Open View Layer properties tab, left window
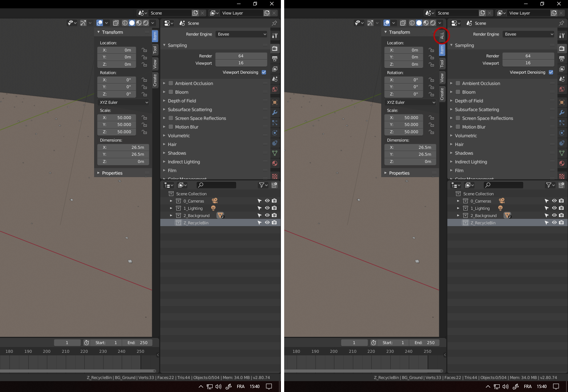This screenshot has height=392, width=568. click(275, 69)
